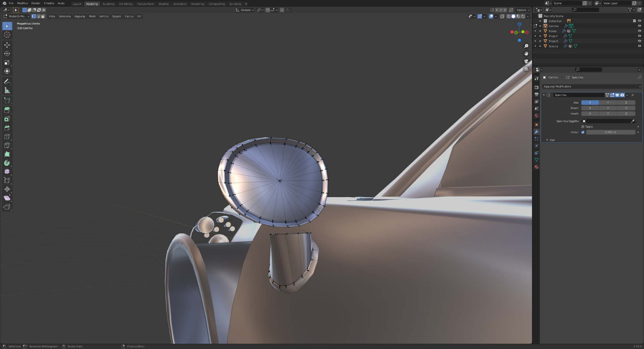Select the Bevel tool
Viewport: 644px width, 349px height.
[x=7, y=128]
